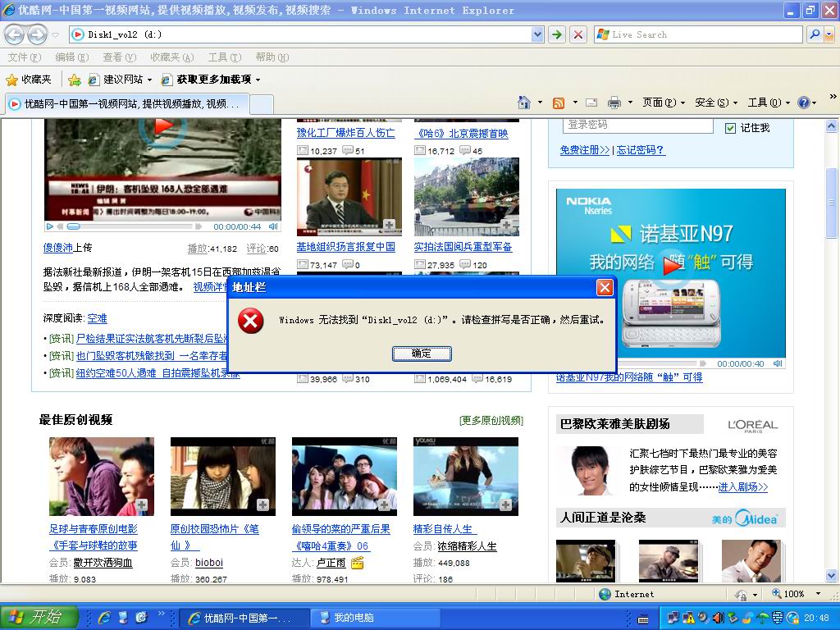Click the vertical page scrollbar thumb
The image size is (840, 630).
(x=831, y=203)
